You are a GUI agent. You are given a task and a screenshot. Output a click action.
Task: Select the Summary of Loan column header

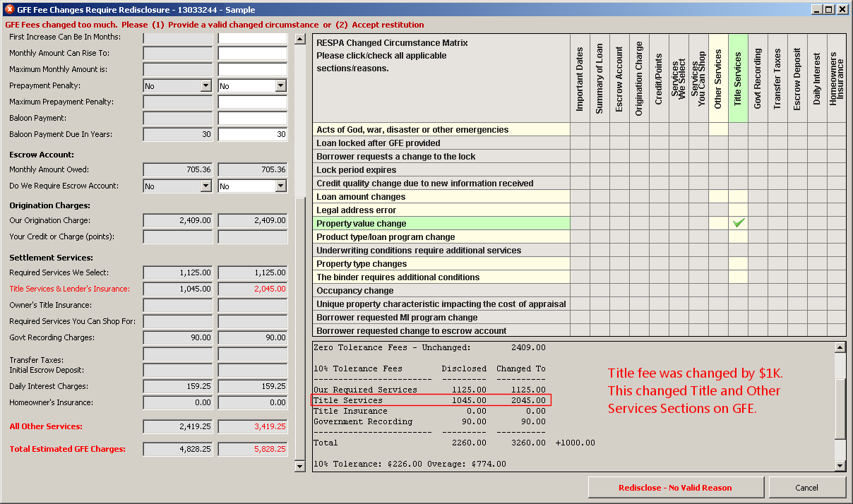(x=600, y=78)
